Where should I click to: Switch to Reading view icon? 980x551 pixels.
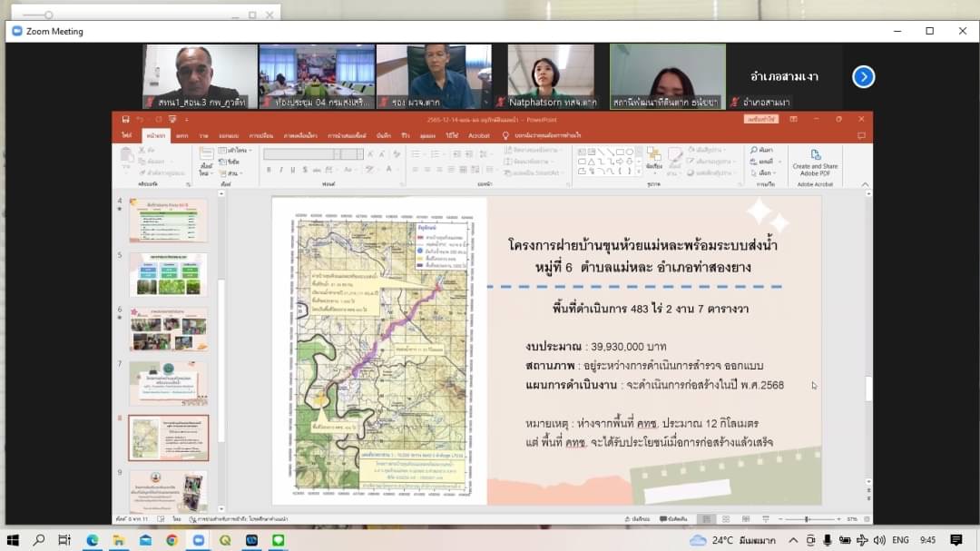[x=746, y=519]
